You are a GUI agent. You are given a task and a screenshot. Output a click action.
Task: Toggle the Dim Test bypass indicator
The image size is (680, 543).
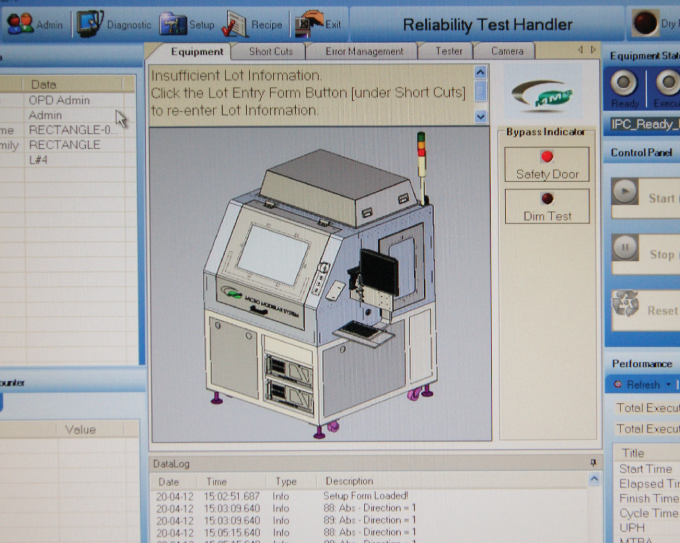[x=547, y=206]
